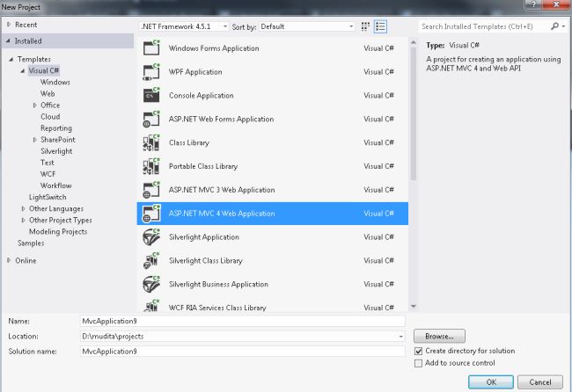Click the Silverlight Business Application icon

point(151,284)
